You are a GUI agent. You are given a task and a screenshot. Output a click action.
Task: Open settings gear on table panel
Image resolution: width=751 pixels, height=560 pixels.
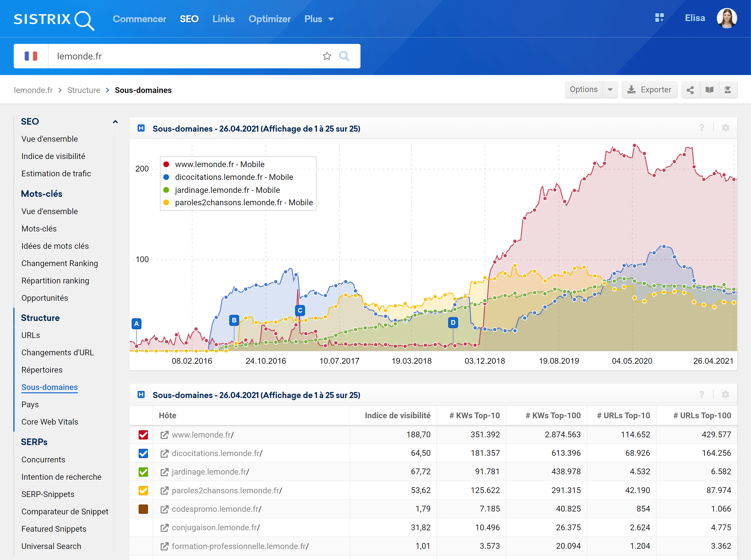coord(725,394)
